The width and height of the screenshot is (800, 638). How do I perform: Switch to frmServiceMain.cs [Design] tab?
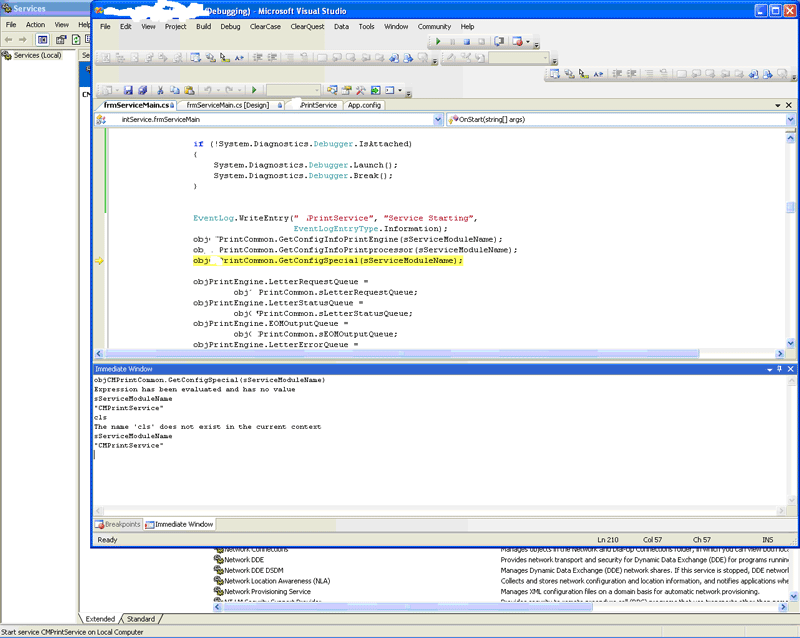point(228,105)
